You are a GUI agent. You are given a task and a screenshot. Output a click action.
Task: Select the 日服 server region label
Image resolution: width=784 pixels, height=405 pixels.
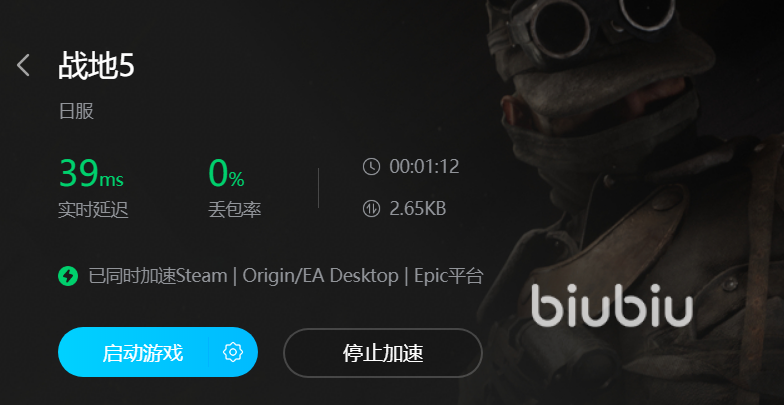[76, 111]
